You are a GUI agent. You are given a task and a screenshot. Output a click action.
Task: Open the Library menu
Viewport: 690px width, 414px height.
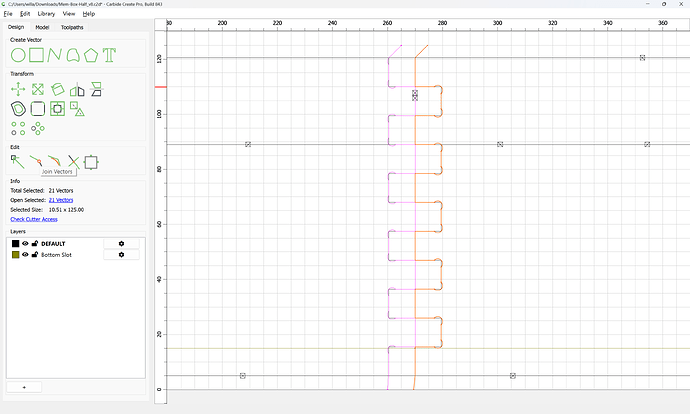click(x=46, y=14)
